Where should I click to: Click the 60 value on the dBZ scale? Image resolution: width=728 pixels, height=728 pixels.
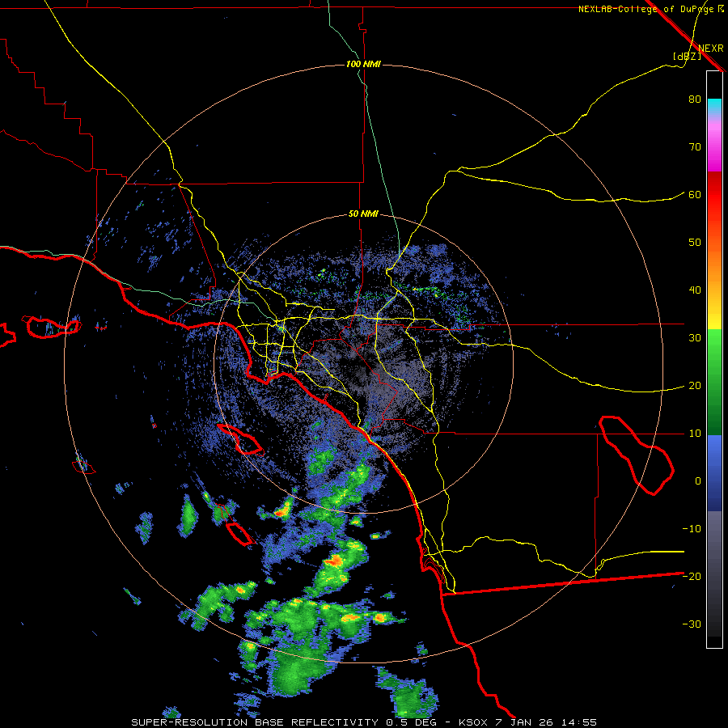695,194
